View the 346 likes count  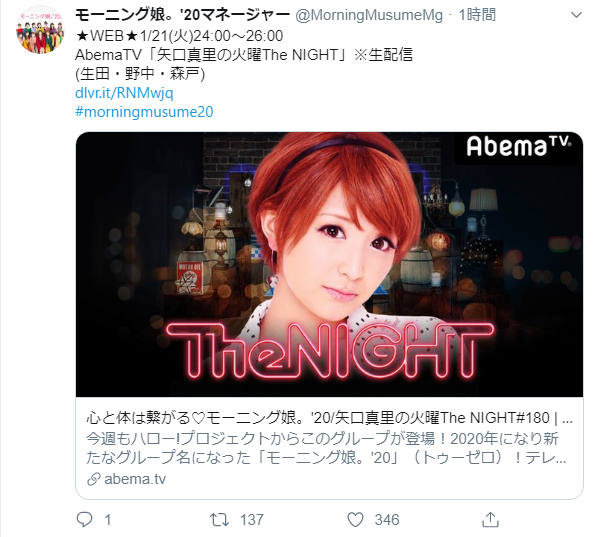click(x=387, y=520)
